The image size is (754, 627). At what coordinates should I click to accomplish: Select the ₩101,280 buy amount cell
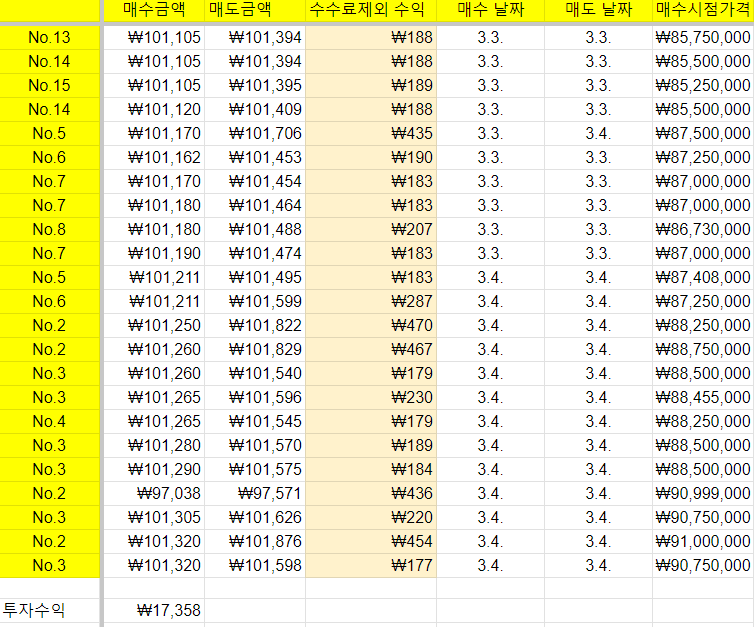pos(154,445)
